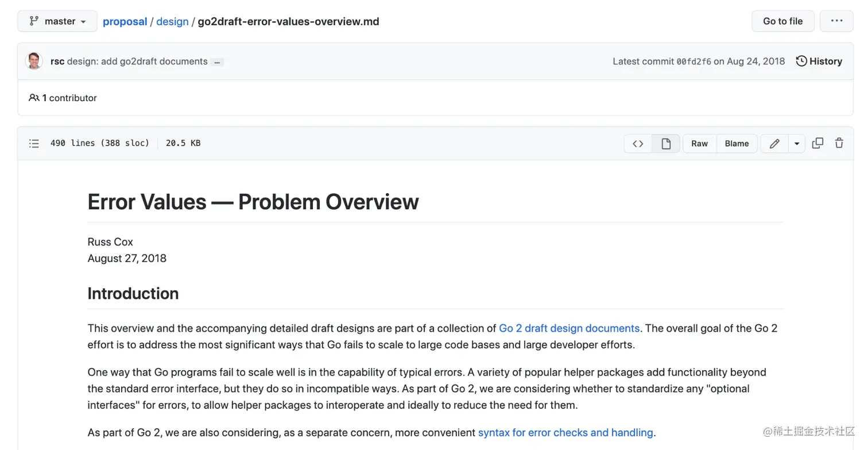Click the Raw button

pos(699,144)
